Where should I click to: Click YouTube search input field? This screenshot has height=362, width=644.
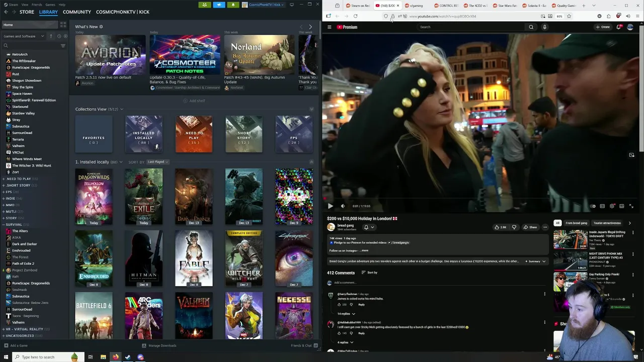471,27
